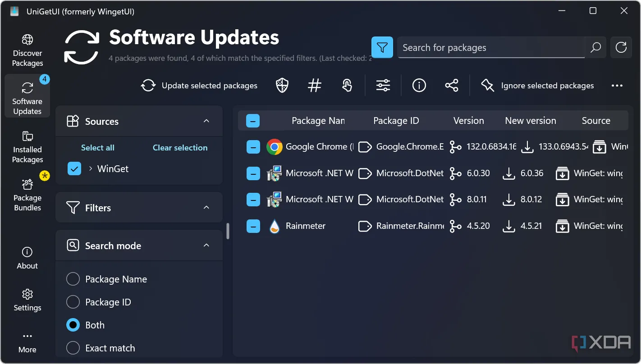Toggle the WinGet source checkbox

(x=74, y=169)
